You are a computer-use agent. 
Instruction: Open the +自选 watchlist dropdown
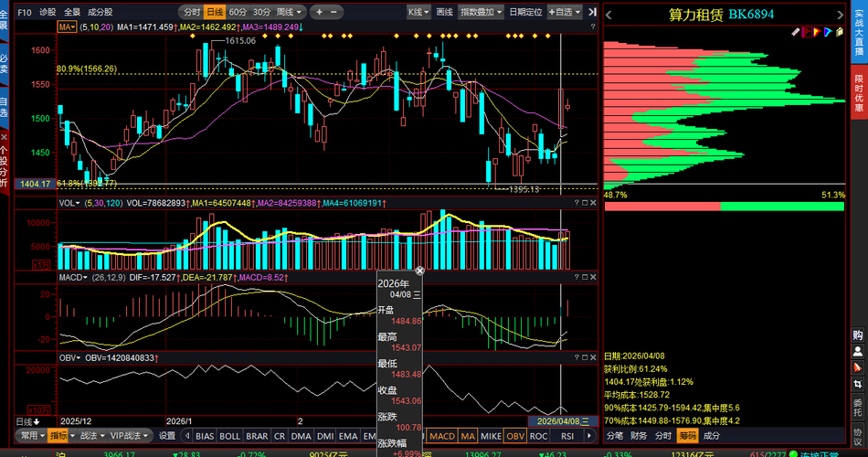point(565,12)
